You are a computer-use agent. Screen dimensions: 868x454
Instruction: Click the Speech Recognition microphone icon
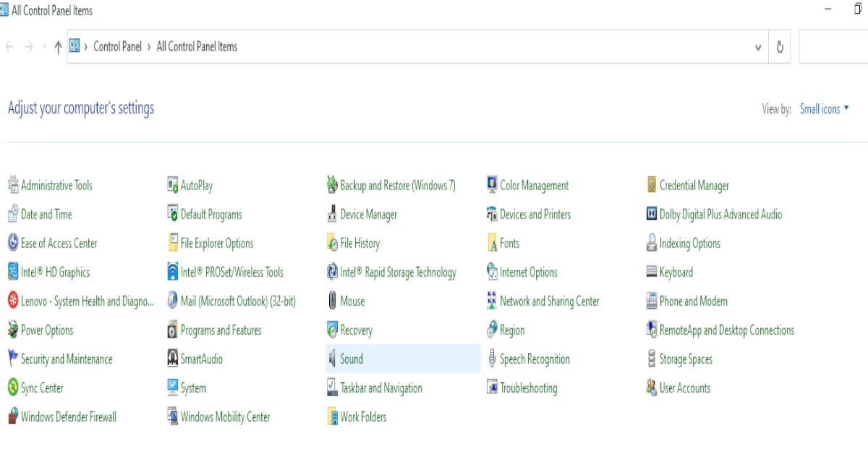tap(493, 359)
